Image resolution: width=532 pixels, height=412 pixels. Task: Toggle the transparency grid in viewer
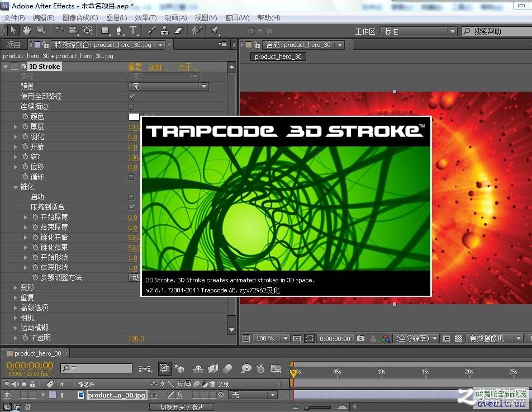[458, 338]
